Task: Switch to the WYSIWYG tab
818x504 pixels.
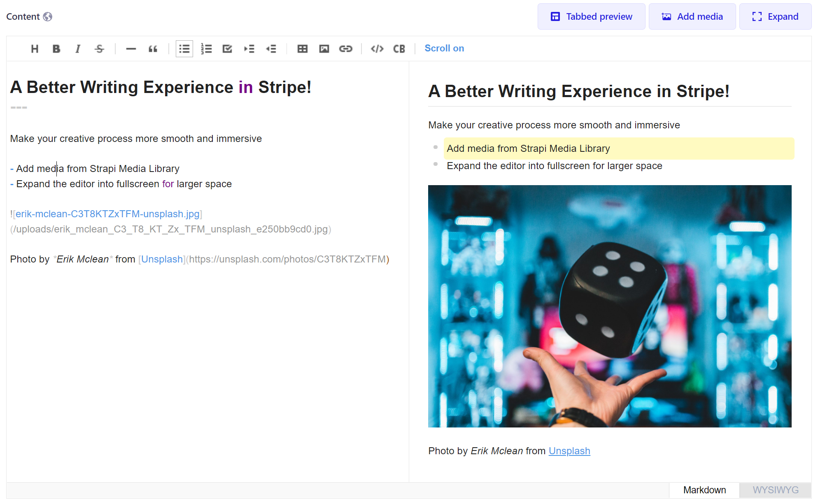Action: tap(775, 490)
